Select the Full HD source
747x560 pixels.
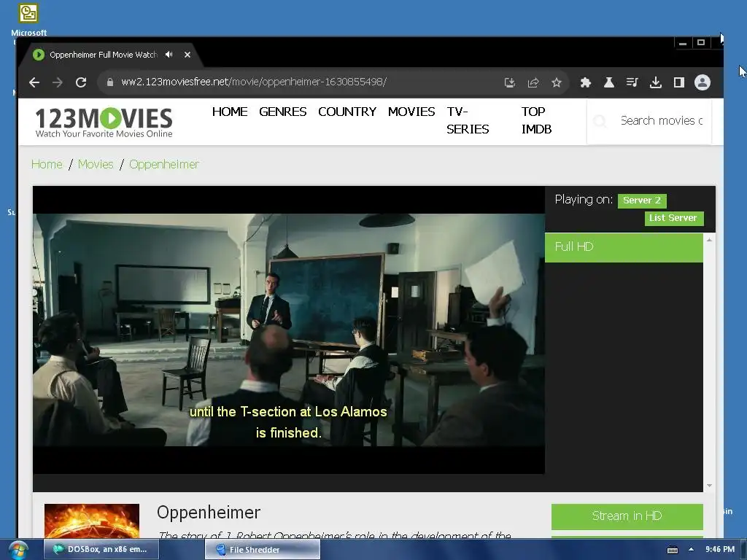pos(624,246)
